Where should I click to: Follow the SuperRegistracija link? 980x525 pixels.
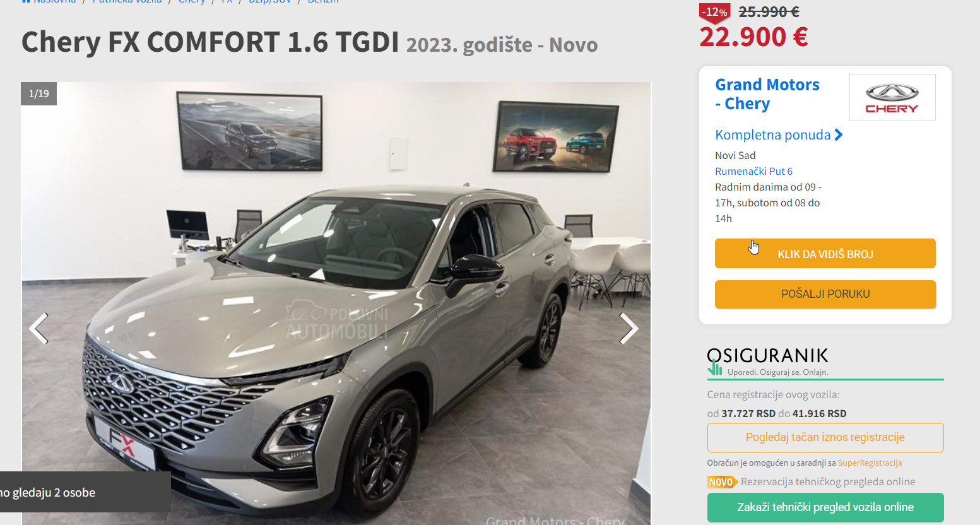tap(870, 463)
